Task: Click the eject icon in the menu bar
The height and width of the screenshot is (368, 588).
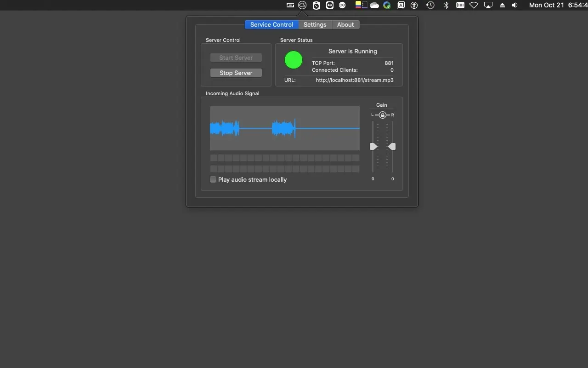Action: 502,5
